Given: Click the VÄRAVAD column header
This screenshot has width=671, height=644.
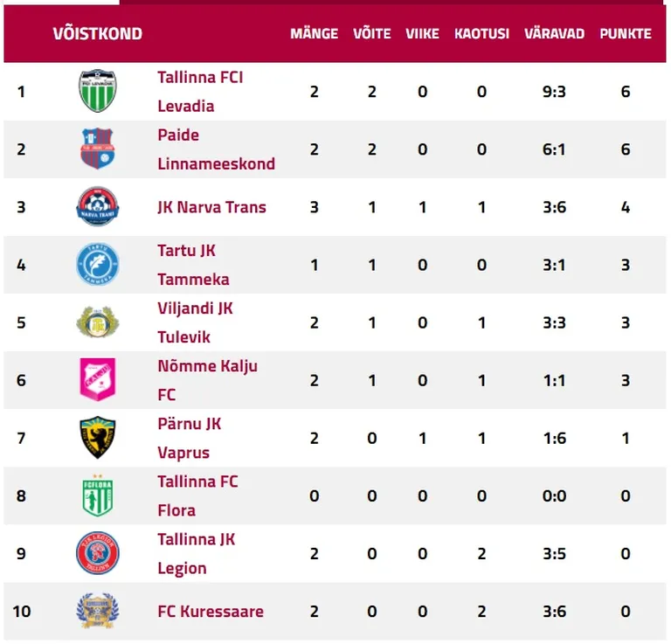Looking at the screenshot, I should point(554,33).
